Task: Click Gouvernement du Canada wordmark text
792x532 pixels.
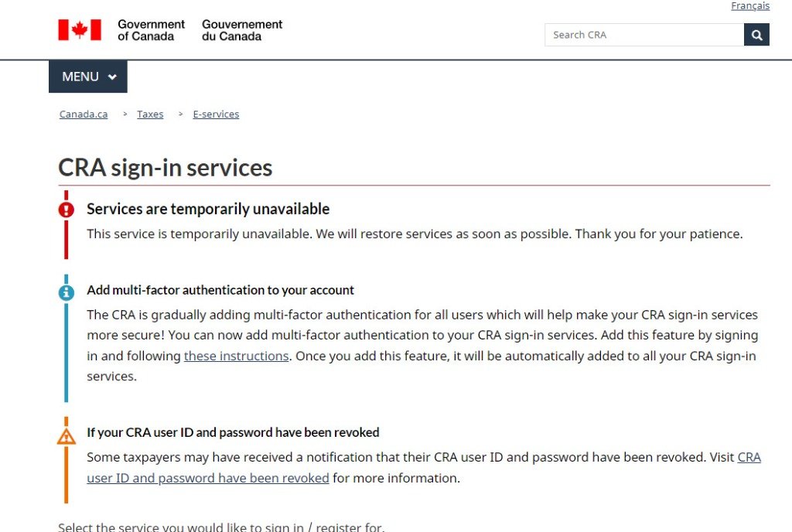Action: (x=242, y=30)
